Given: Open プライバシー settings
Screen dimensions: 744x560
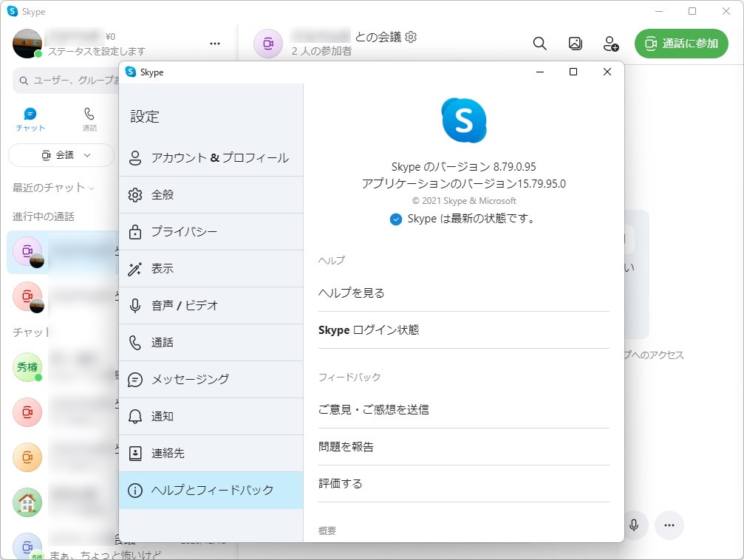Looking at the screenshot, I should pos(185,231).
